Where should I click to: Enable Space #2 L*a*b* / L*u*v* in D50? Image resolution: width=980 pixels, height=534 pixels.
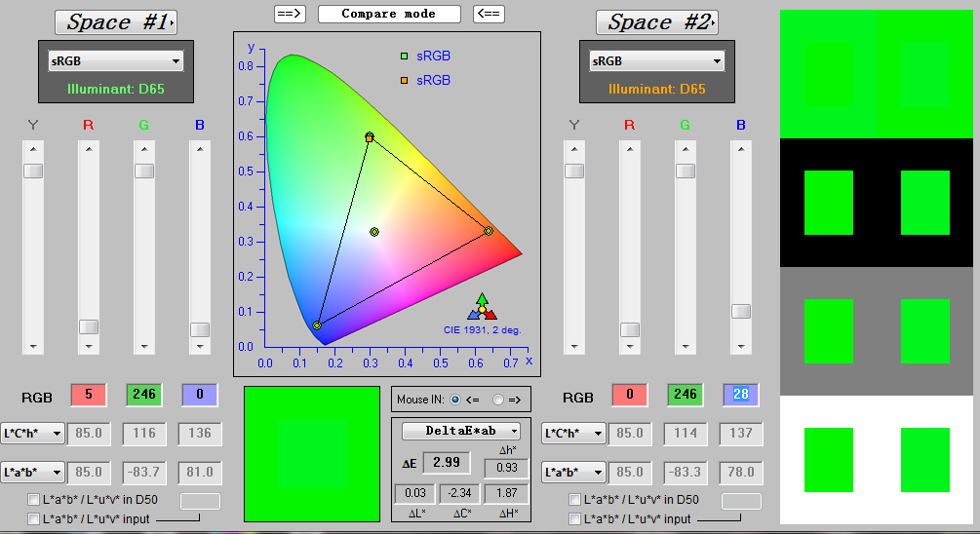pos(575,500)
